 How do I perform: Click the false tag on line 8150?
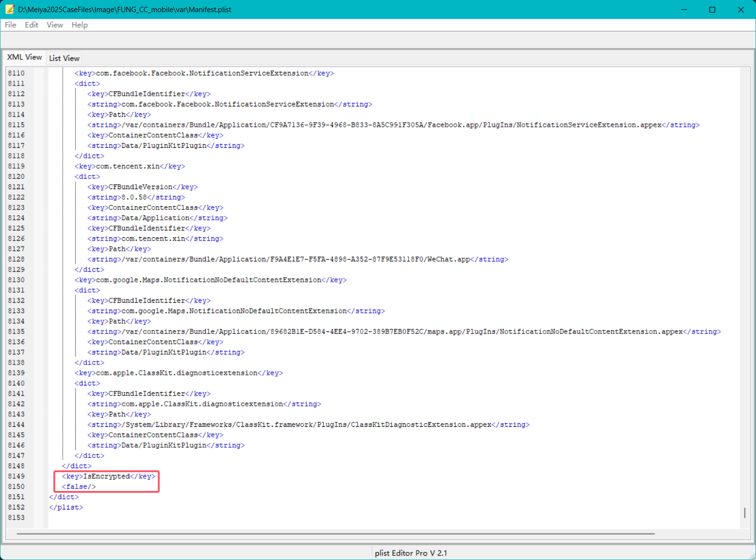click(x=79, y=487)
